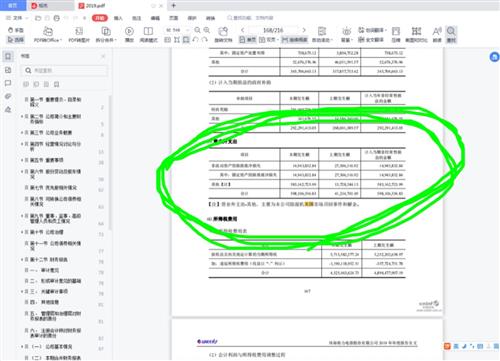Select the hand tool in the toolbar

[15, 30]
